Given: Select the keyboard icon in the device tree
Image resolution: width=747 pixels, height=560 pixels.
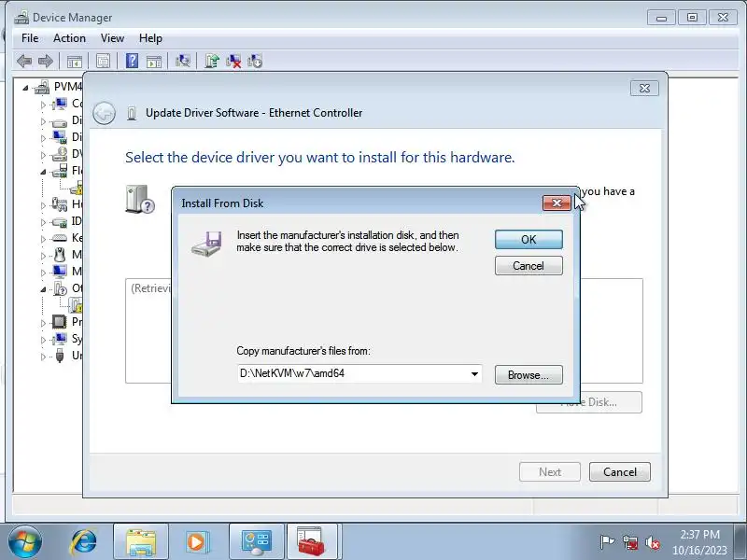Looking at the screenshot, I should (x=59, y=238).
